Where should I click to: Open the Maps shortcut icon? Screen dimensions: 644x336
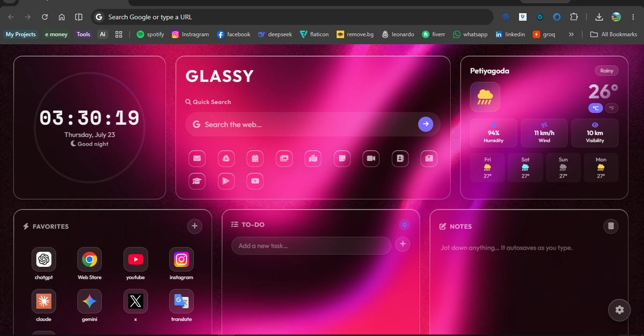pyautogui.click(x=313, y=158)
